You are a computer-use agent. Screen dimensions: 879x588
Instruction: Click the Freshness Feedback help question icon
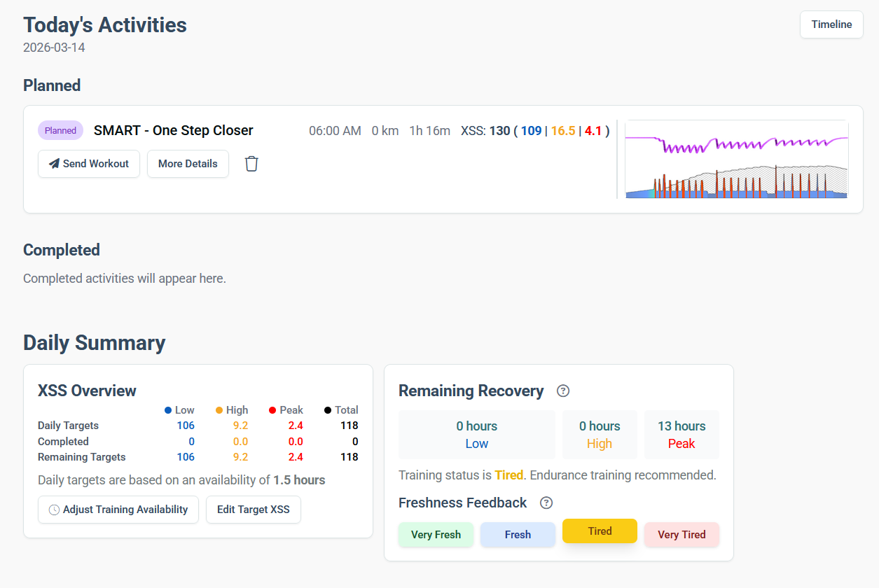pos(546,503)
